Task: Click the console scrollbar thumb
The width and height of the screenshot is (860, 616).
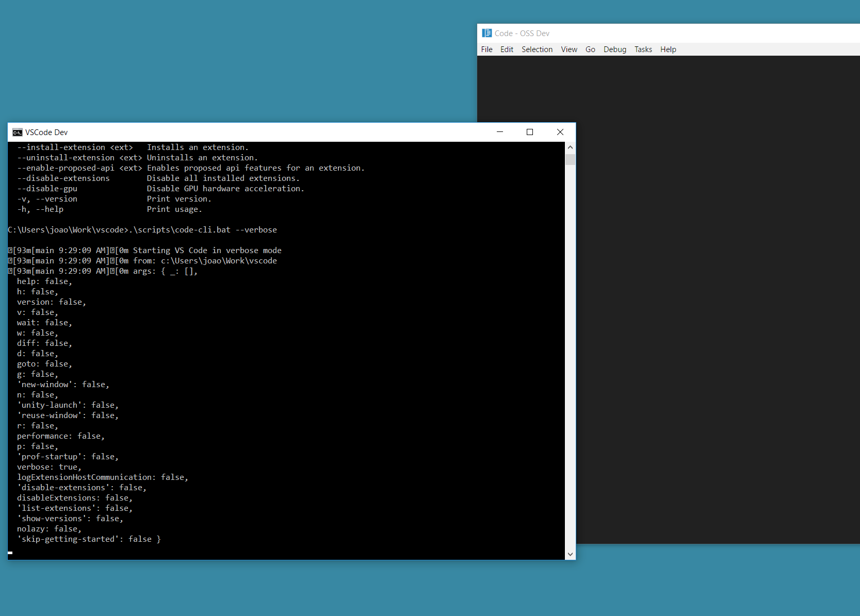Action: [570, 159]
